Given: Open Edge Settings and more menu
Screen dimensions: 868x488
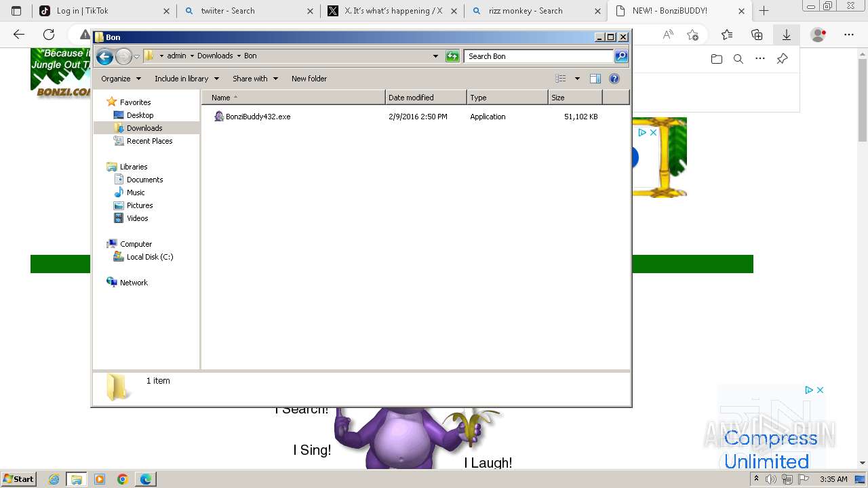Looking at the screenshot, I should pos(849,35).
